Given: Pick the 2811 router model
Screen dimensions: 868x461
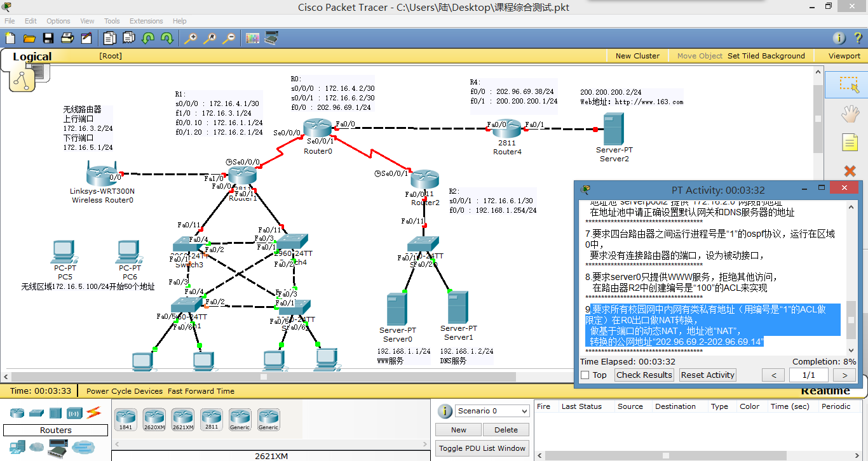Looking at the screenshot, I should point(212,419).
